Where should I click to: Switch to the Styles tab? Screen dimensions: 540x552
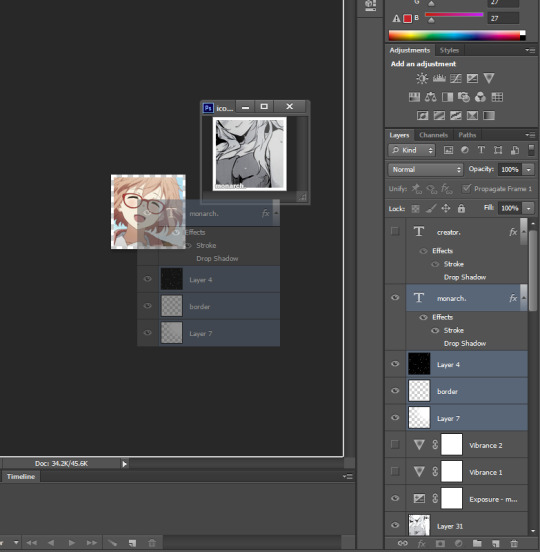tap(449, 50)
